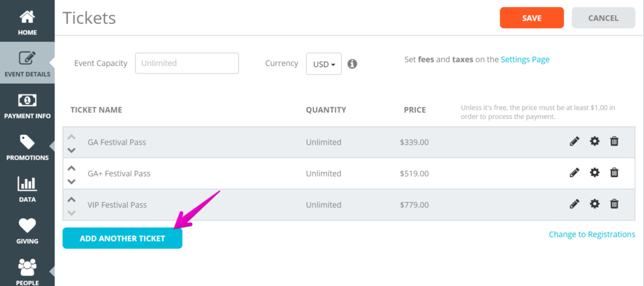
Task: Move GA+ Festival Pass up with chevron
Action: pos(72,168)
